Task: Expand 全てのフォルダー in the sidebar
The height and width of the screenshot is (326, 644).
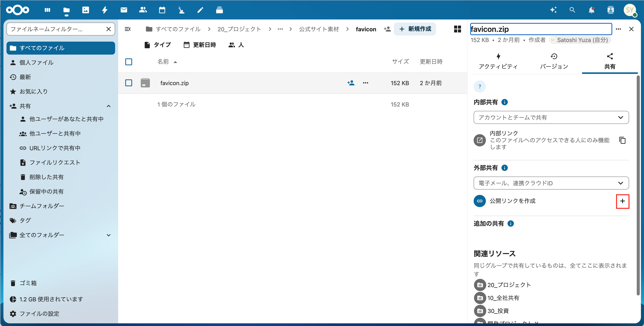Action: [108, 235]
